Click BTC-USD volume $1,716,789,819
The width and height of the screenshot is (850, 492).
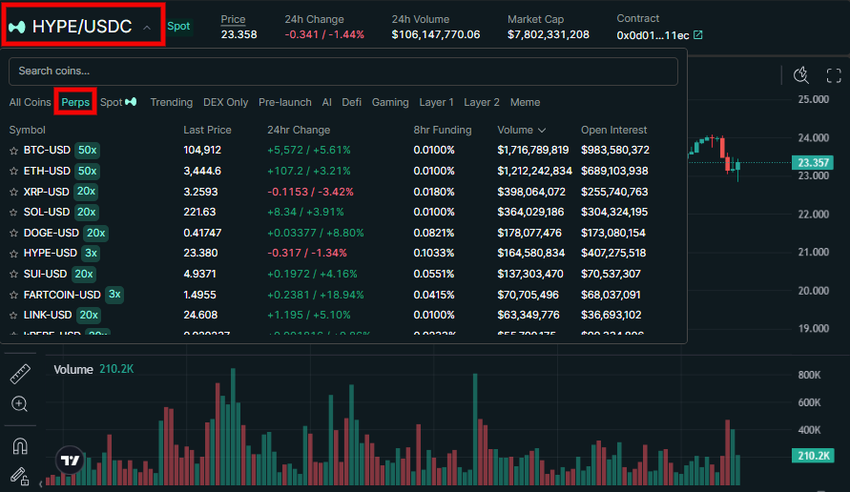coord(533,150)
